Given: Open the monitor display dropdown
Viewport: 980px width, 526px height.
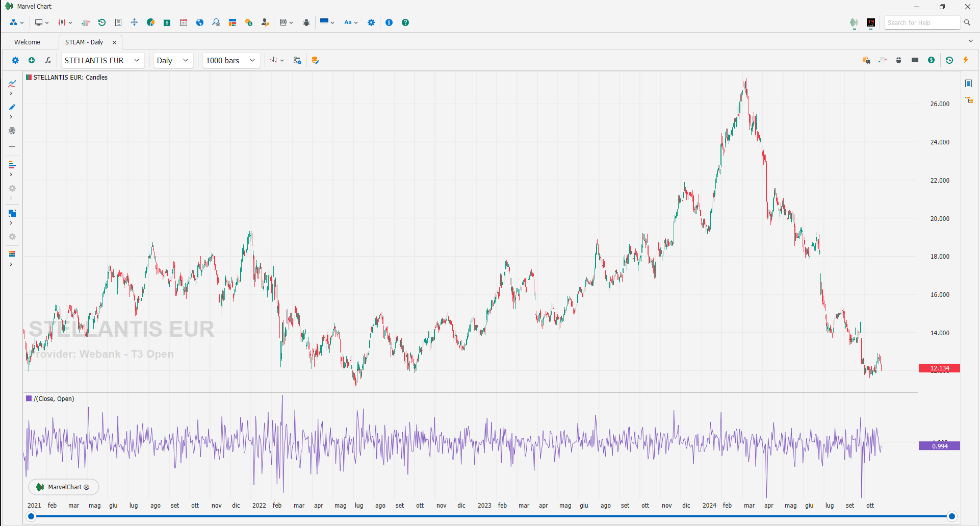Looking at the screenshot, I should tap(42, 22).
